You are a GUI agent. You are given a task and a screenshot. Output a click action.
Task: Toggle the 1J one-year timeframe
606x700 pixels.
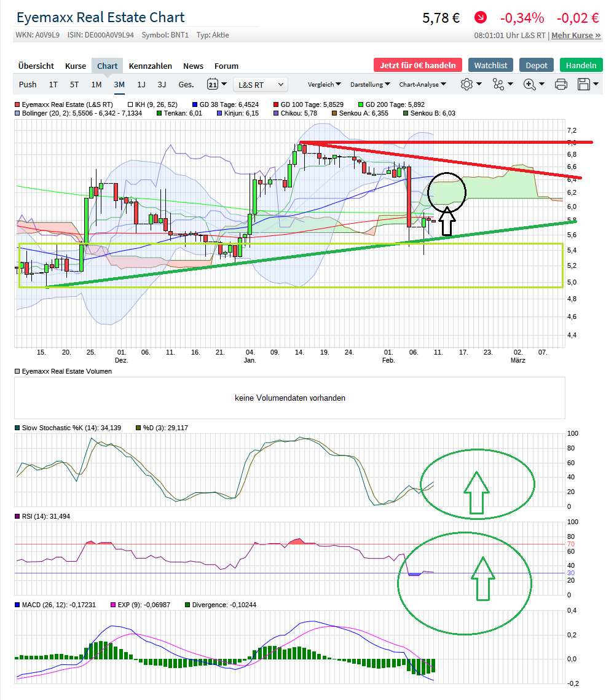pos(141,84)
